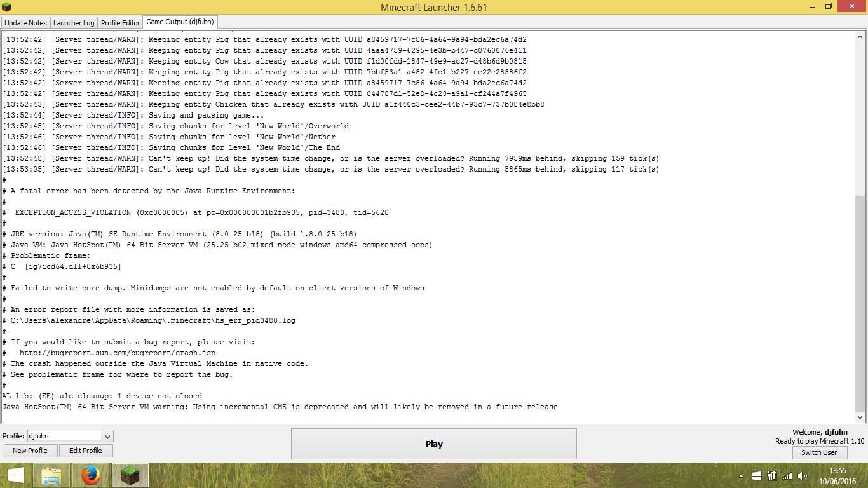The height and width of the screenshot is (488, 868).
Task: Click the Switch User button
Action: (819, 452)
